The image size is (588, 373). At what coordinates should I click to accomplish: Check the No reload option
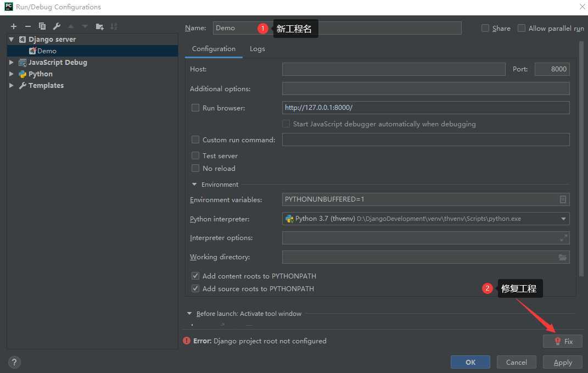coord(195,168)
